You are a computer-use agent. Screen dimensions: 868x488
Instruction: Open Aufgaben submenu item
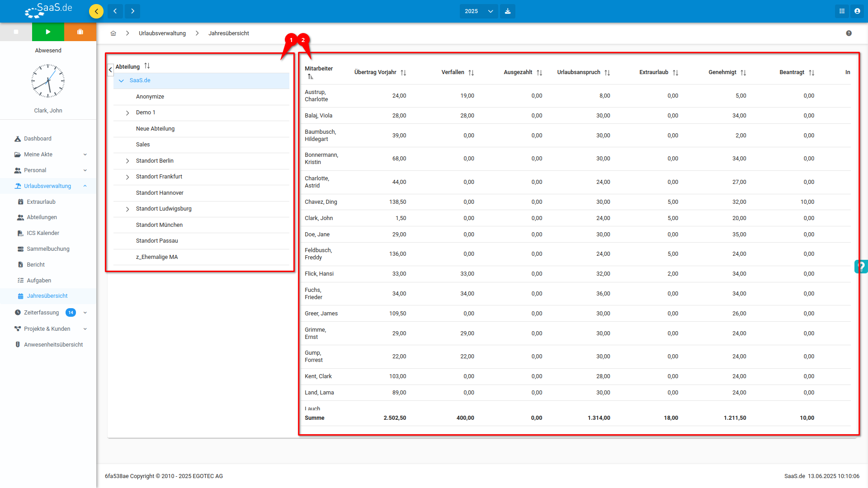click(x=48, y=281)
